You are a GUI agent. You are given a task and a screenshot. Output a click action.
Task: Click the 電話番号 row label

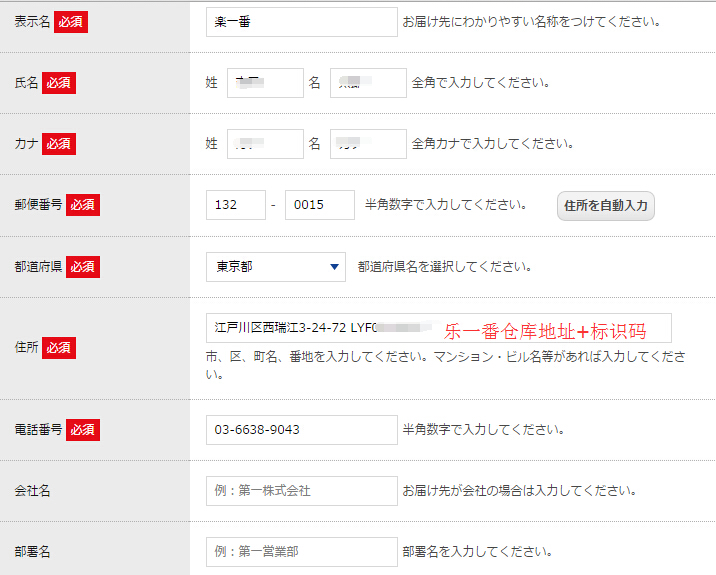pos(38,430)
